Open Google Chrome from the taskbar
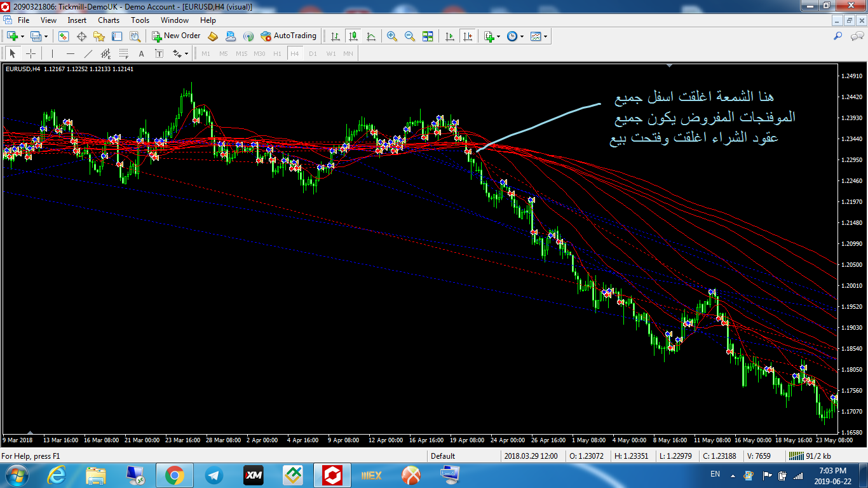This screenshot has height=488, width=868. point(175,475)
